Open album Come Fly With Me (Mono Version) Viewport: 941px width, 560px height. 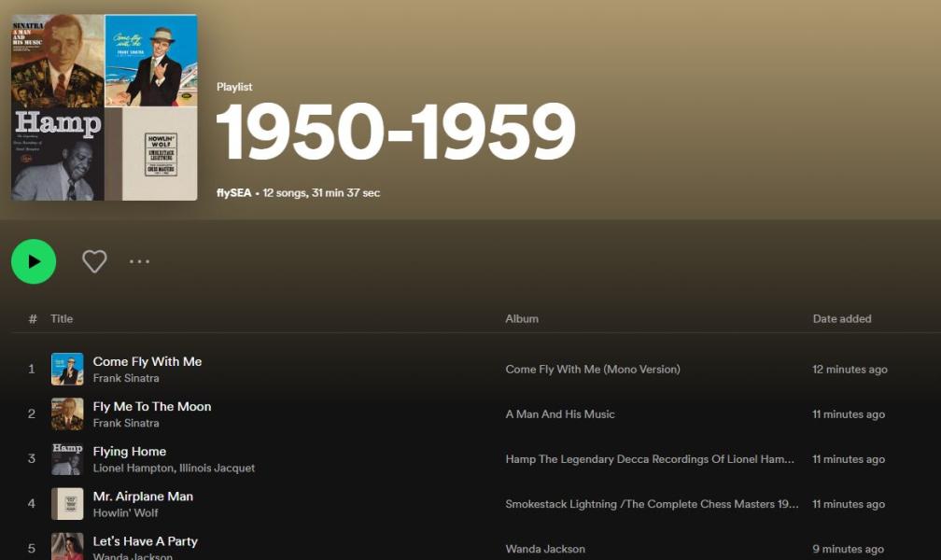593,369
